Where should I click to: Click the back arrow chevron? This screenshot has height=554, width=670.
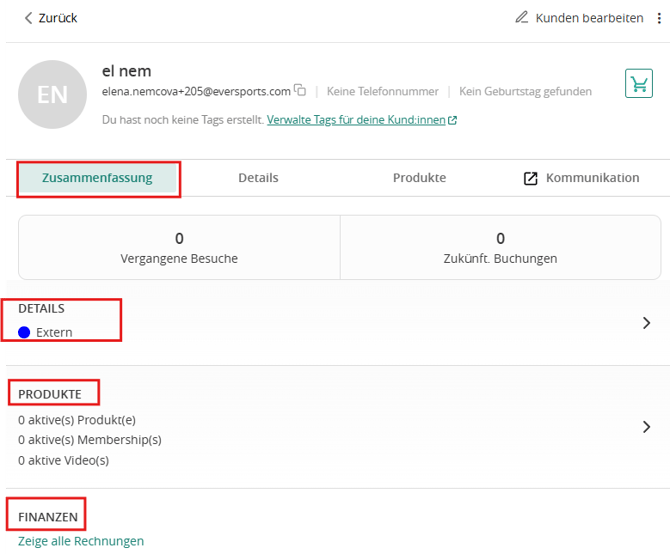coord(28,18)
